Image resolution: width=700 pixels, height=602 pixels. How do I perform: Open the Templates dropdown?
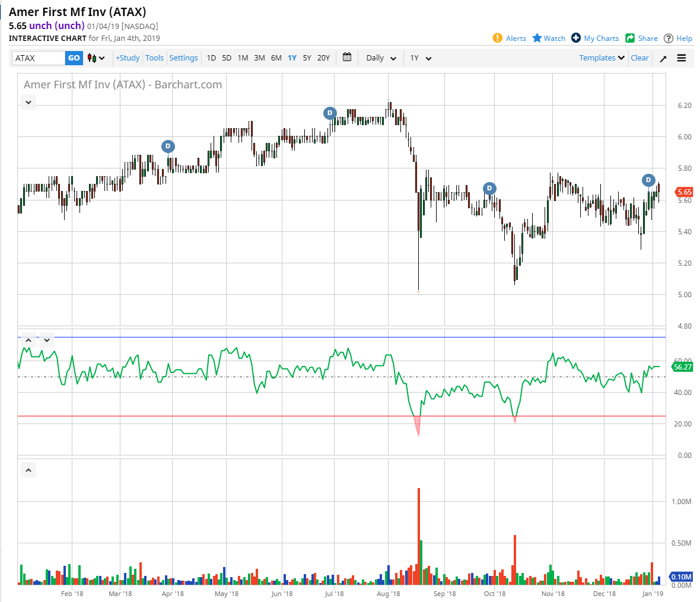[602, 58]
